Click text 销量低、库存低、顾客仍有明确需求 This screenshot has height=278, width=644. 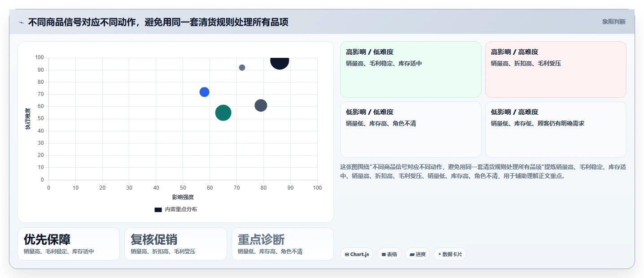tap(538, 123)
